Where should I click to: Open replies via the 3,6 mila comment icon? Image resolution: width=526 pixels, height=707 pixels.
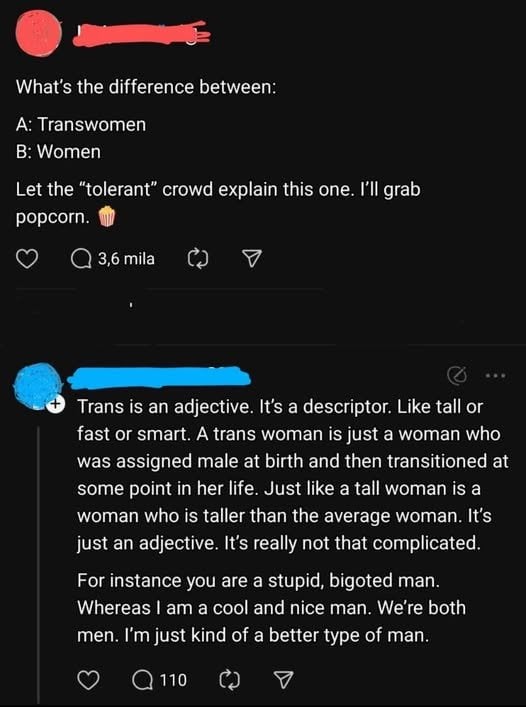[113, 259]
